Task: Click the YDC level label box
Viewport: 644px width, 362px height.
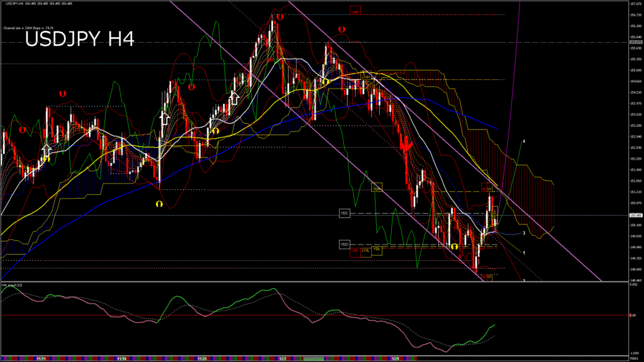Action: pyautogui.click(x=344, y=212)
